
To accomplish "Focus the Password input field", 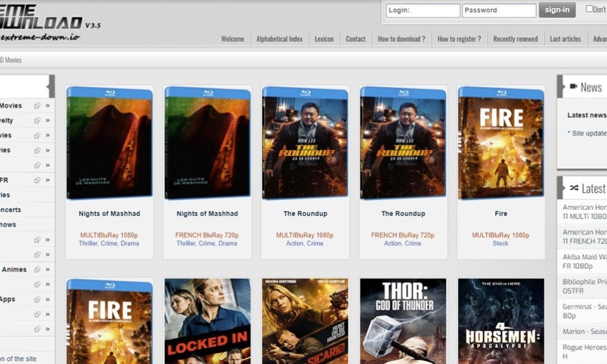I will tap(499, 10).
